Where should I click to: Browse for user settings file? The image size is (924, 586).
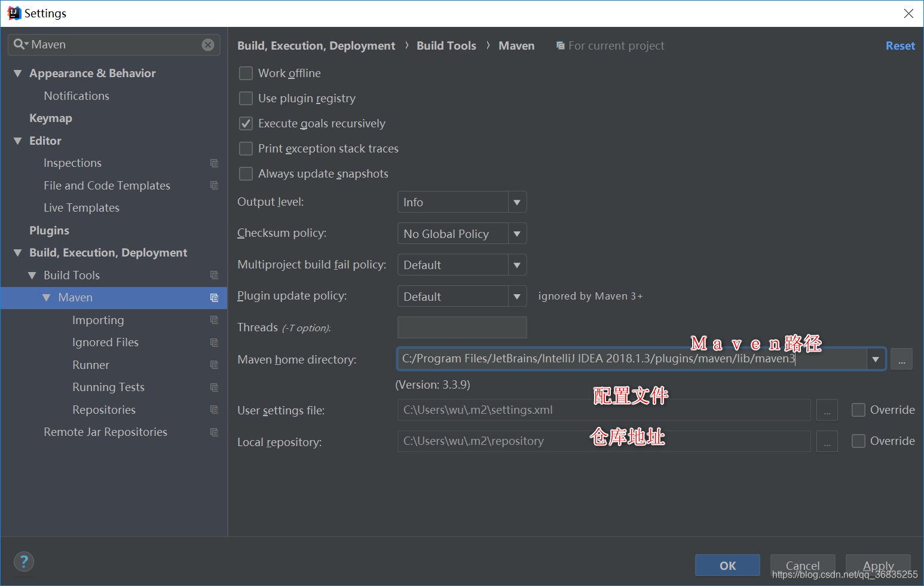pos(827,410)
